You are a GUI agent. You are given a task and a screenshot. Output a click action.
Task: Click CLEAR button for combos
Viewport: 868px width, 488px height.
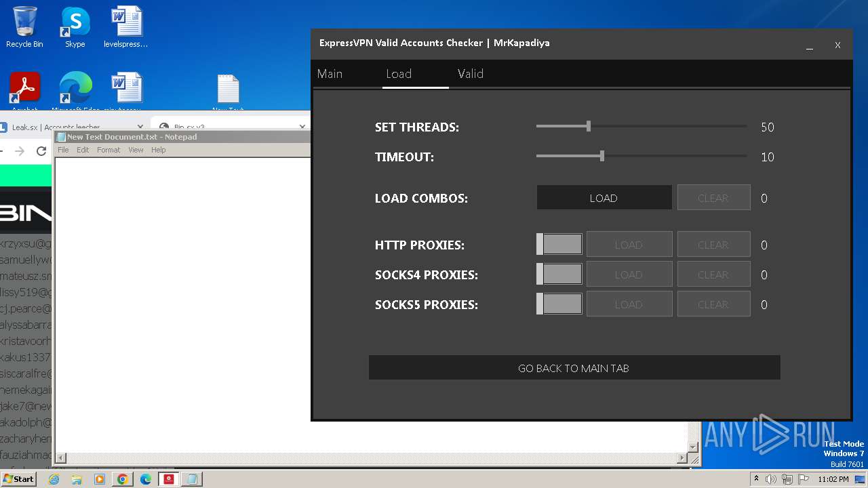(x=713, y=198)
